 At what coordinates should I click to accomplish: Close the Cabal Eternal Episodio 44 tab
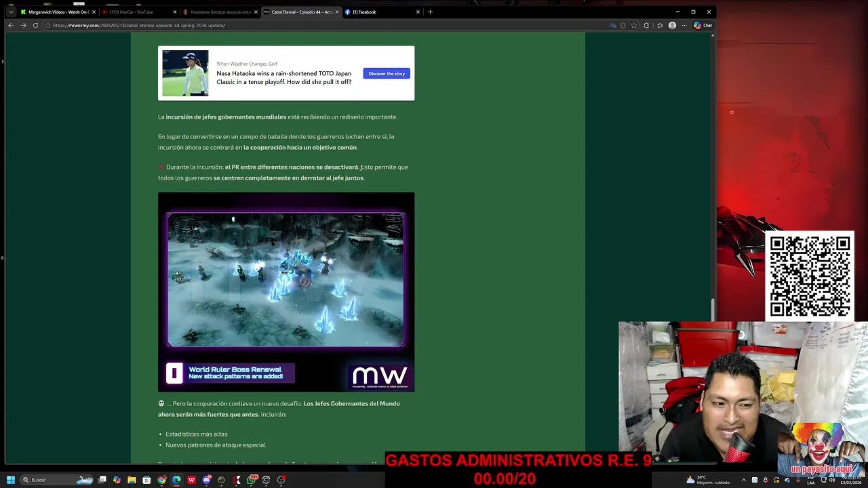click(x=337, y=12)
